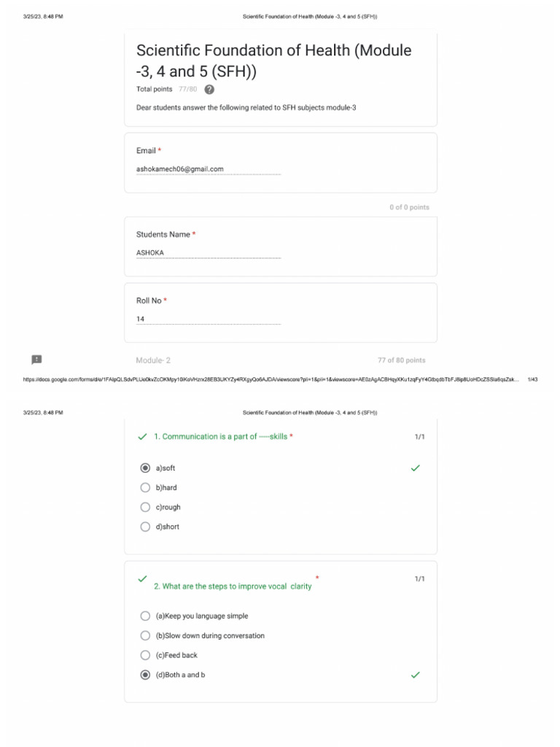Open the docs.google.com forms URL in footer

click(270, 379)
